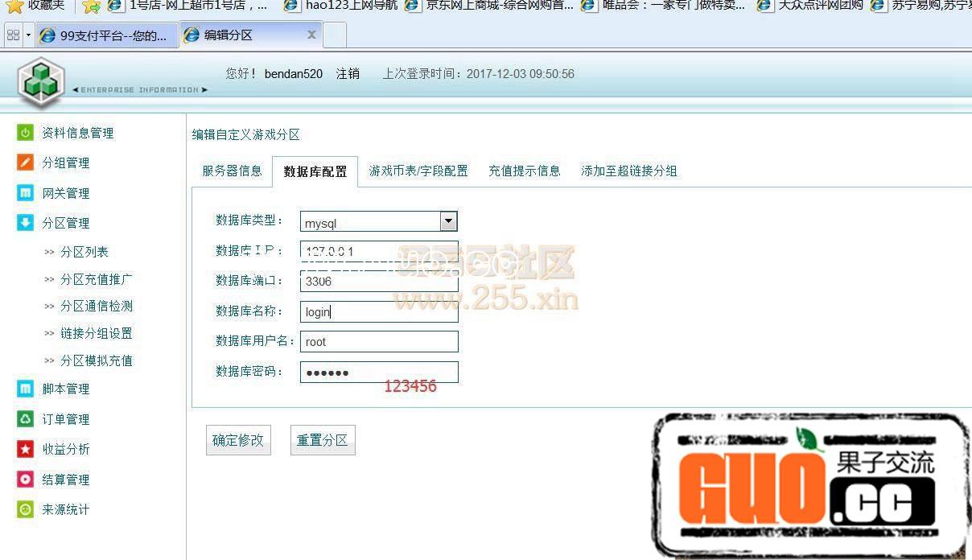This screenshot has height=560, width=972.
Task: Click the green cube enterprise logo
Action: 40,80
